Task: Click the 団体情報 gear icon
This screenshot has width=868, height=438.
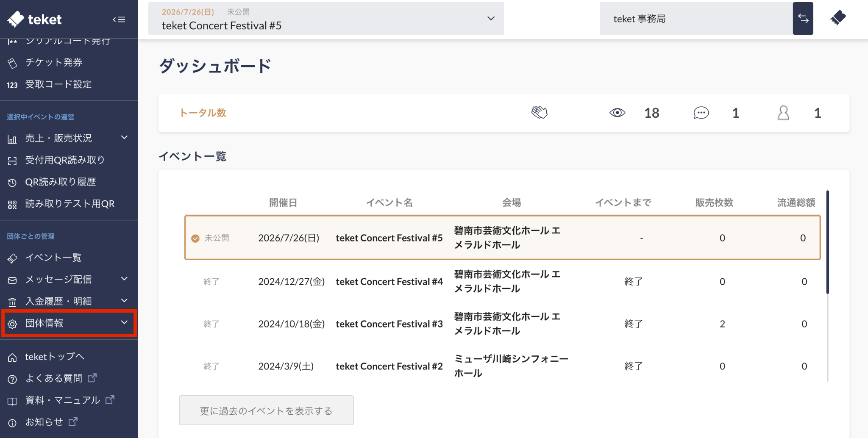Action: 12,324
